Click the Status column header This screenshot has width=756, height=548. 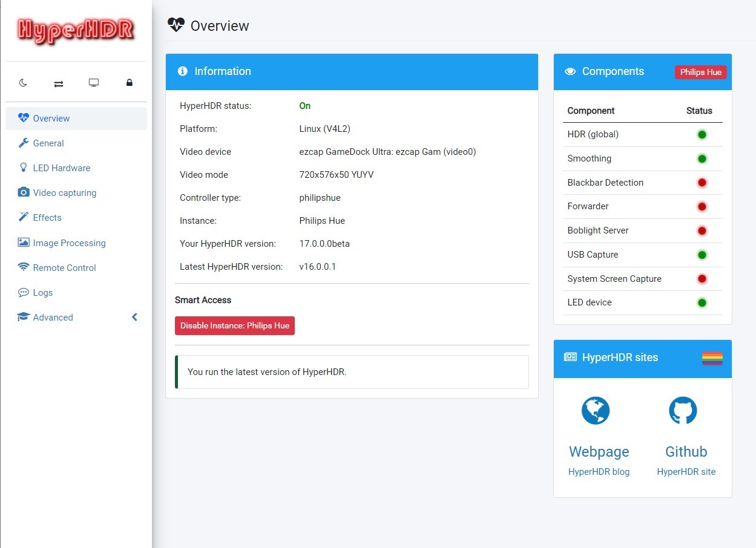[x=699, y=111]
